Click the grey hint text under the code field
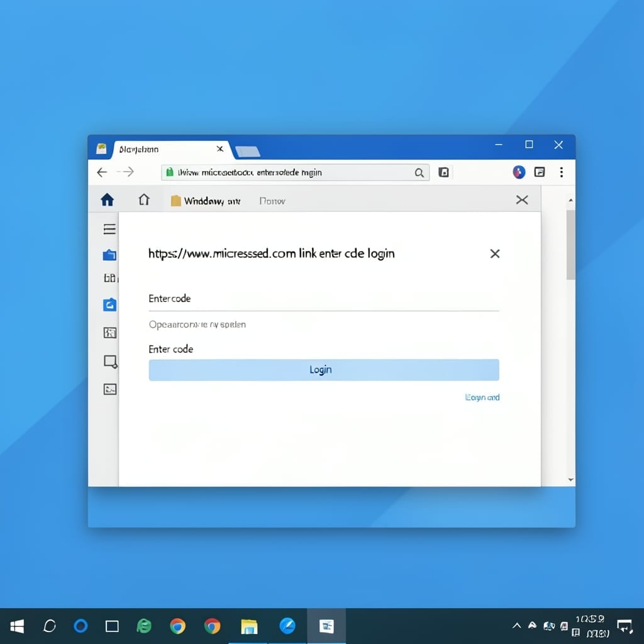 click(x=197, y=325)
